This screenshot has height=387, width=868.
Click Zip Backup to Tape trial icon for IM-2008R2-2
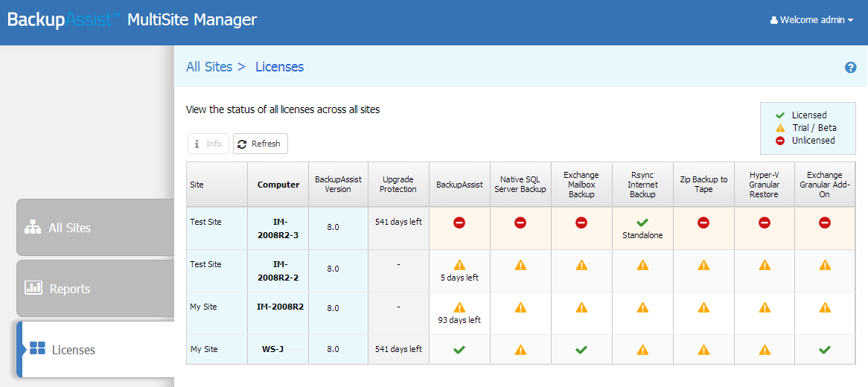pyautogui.click(x=703, y=265)
